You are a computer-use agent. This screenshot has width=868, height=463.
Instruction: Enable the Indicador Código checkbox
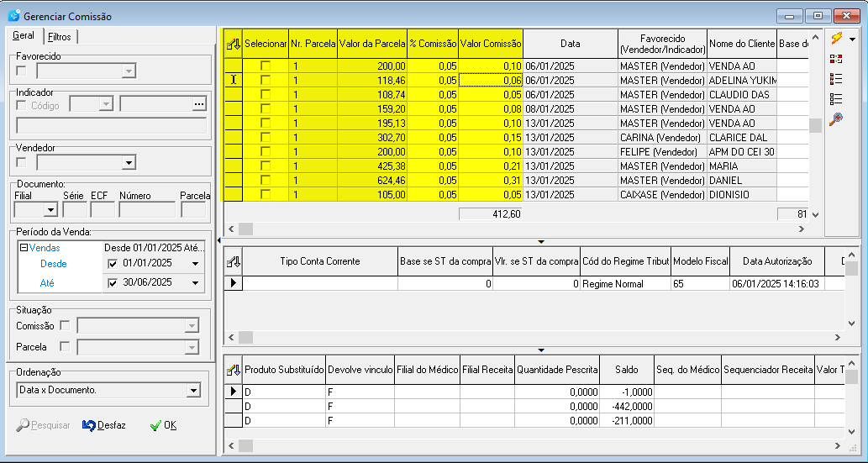pos(21,105)
